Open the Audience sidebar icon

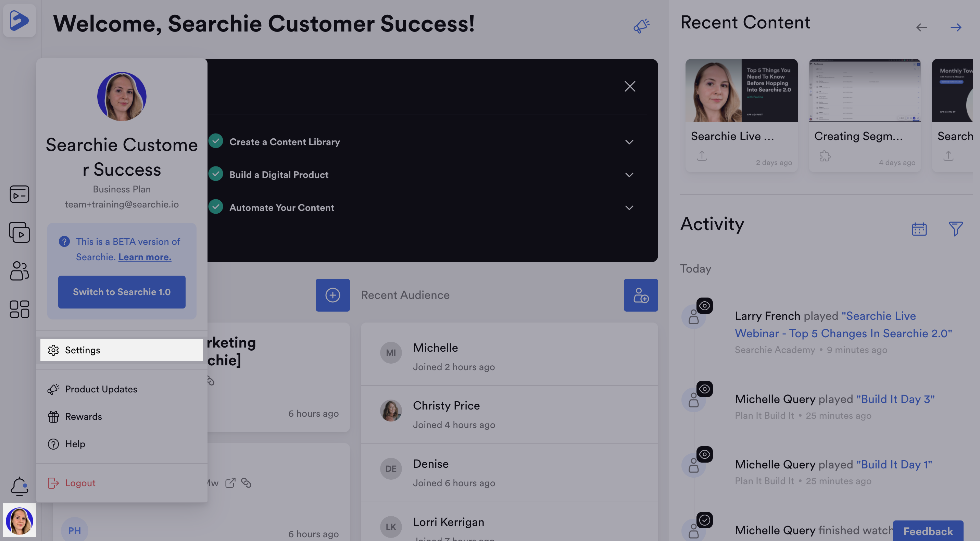tap(20, 270)
